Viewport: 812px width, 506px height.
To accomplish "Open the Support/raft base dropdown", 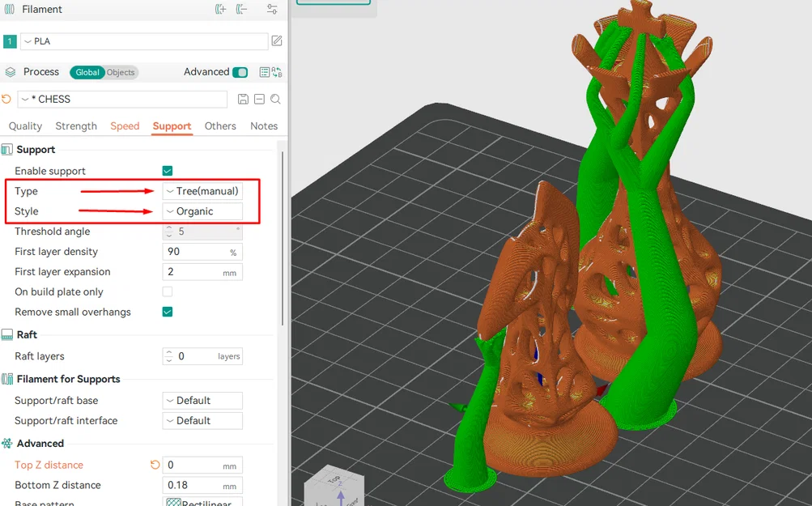I will [x=202, y=400].
